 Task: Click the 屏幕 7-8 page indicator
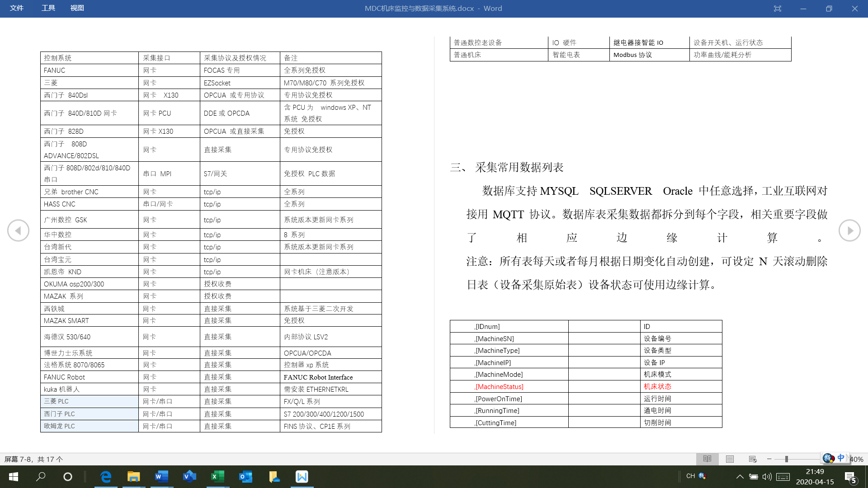pyautogui.click(x=33, y=459)
